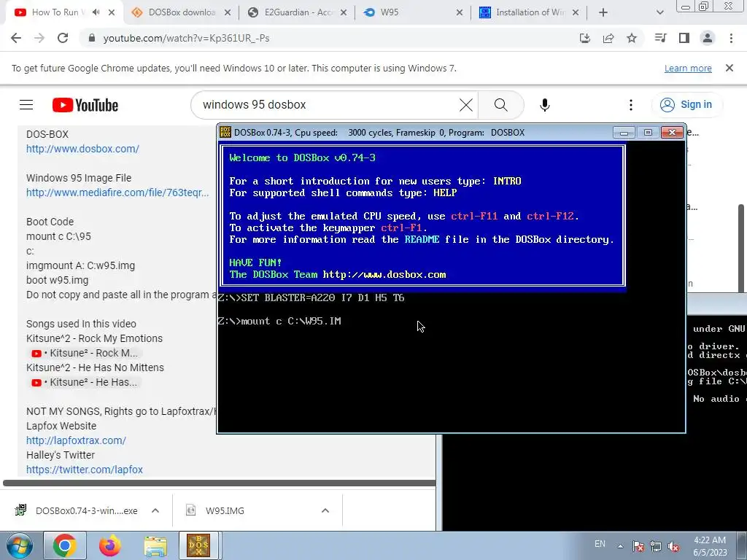Close the 'How To Run' tab

[x=112, y=12]
